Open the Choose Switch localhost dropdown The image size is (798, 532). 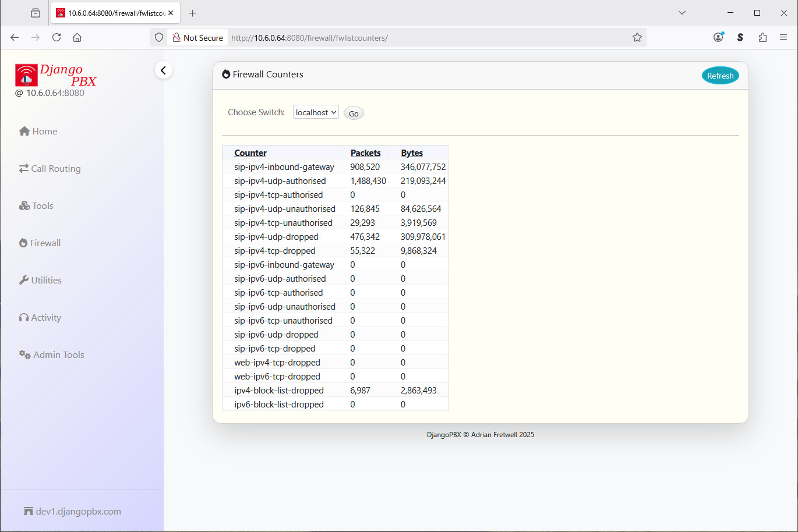tap(316, 112)
